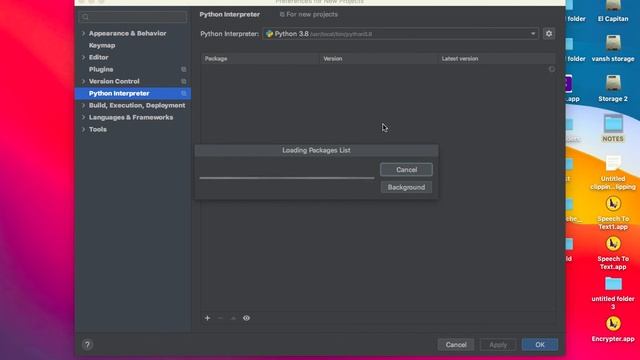Click the Version column header
The width and height of the screenshot is (640, 360).
click(x=378, y=59)
